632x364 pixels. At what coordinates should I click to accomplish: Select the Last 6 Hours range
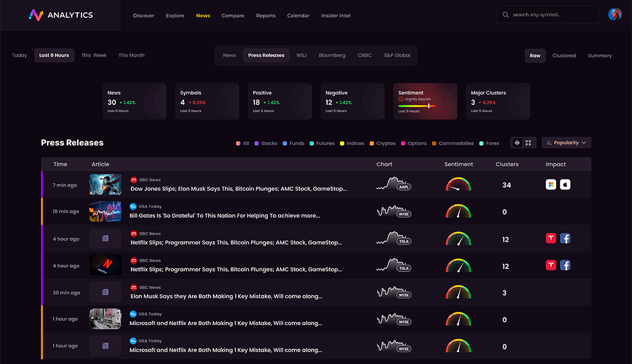pyautogui.click(x=54, y=56)
